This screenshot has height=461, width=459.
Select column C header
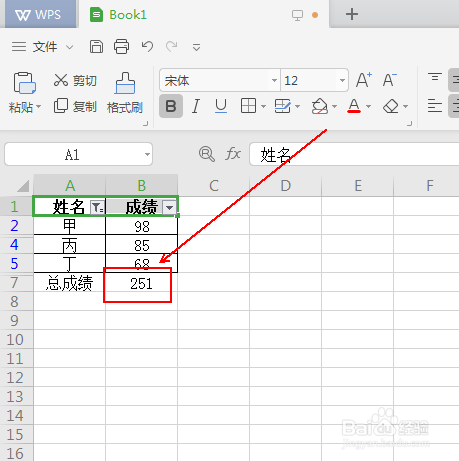[x=214, y=186]
